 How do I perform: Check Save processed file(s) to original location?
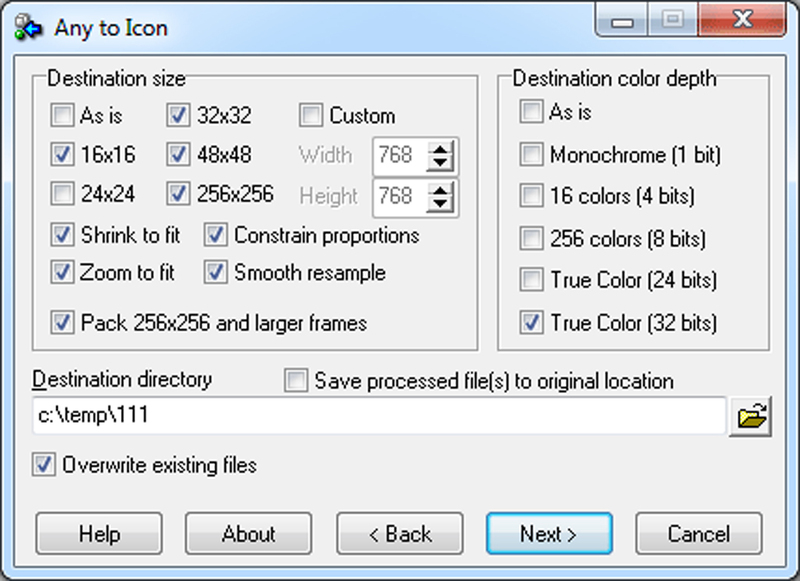(296, 381)
